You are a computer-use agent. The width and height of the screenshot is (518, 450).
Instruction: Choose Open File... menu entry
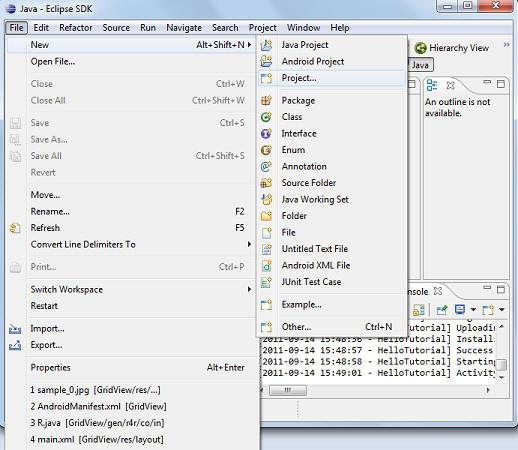131,62
